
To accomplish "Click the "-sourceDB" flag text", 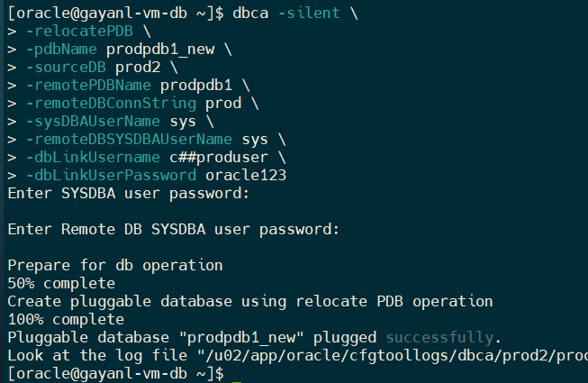I will point(65,68).
